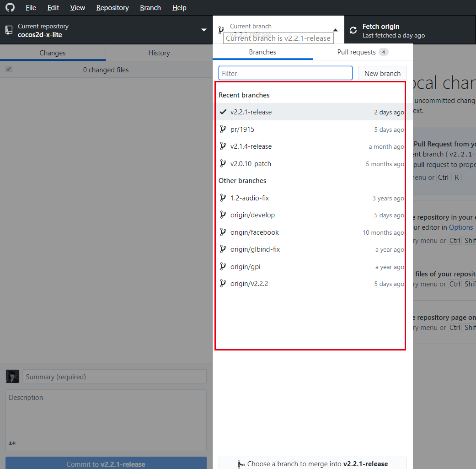
Task: Select the 1.2-audio-fix branch
Action: pyautogui.click(x=313, y=198)
